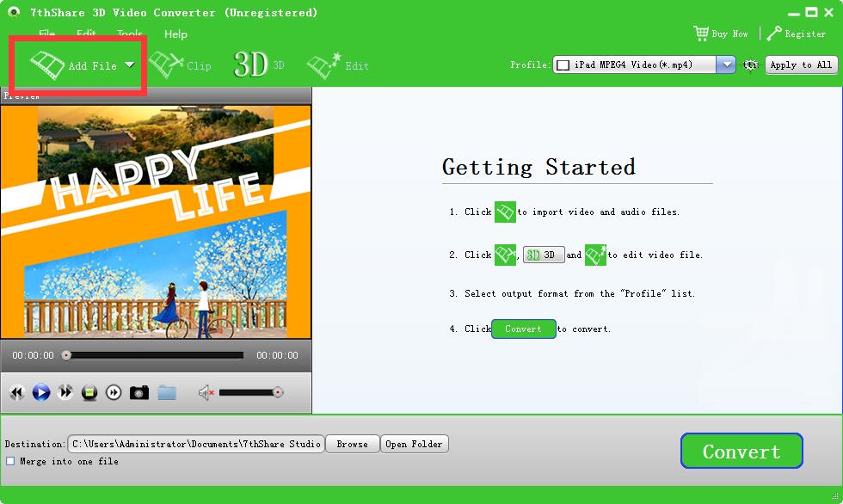Click Buy Now cart icon

700,34
